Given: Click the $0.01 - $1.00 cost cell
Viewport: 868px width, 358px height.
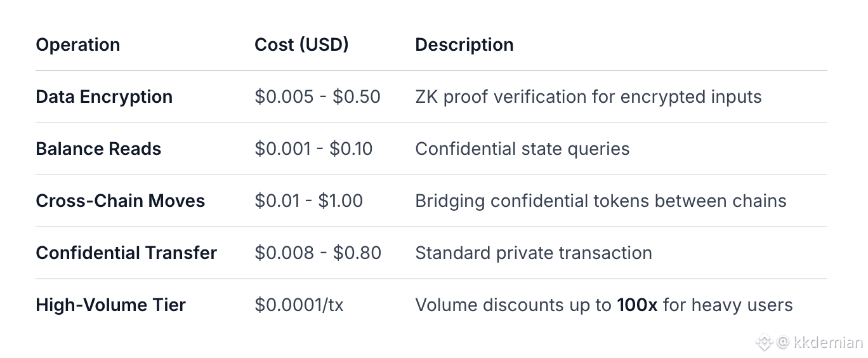Looking at the screenshot, I should pos(308,201).
